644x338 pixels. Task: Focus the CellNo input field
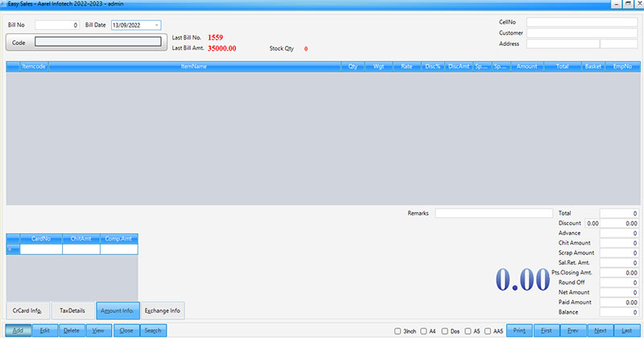click(581, 22)
